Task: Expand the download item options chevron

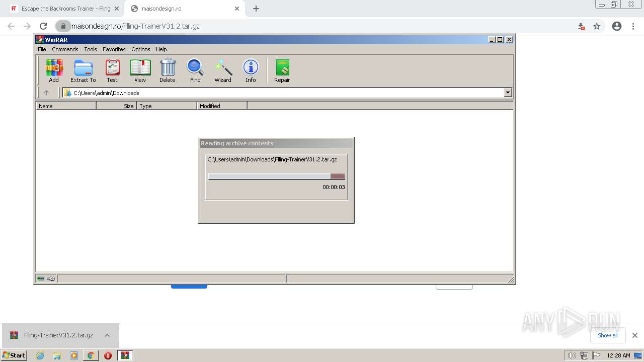Action: (107, 335)
